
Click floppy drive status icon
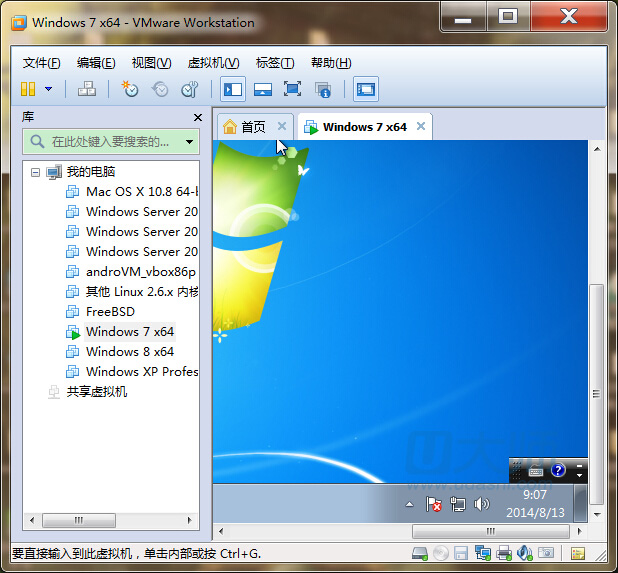click(461, 553)
